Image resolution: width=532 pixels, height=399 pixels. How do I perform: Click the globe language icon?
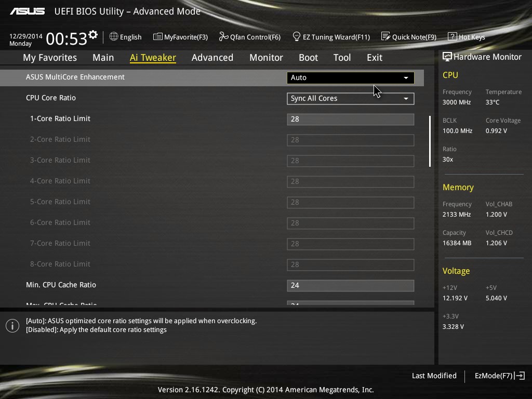(114, 36)
